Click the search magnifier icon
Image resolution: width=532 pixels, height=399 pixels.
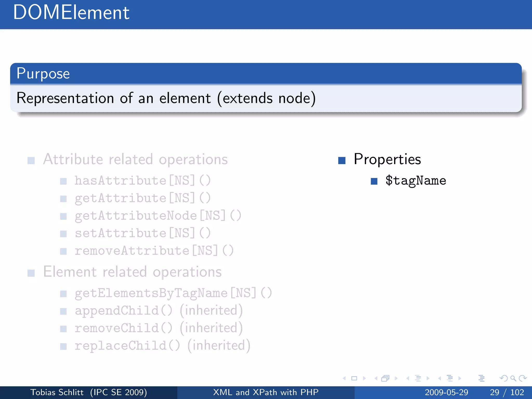(513, 378)
